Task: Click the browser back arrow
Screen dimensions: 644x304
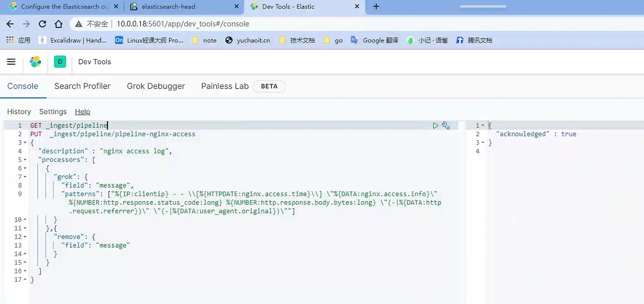Action: (x=10, y=24)
